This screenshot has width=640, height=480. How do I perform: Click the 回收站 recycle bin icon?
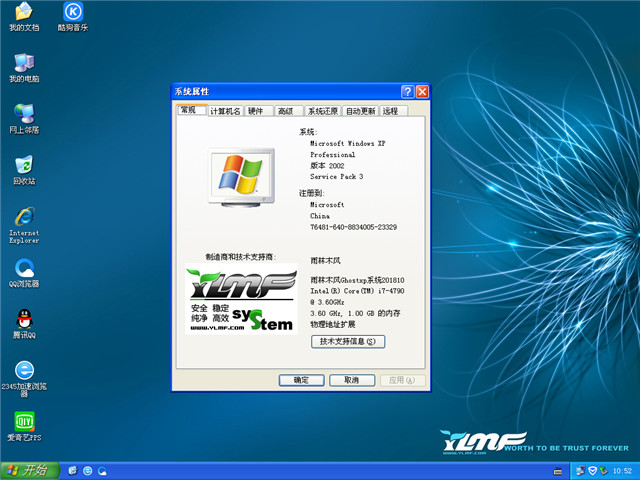click(24, 170)
